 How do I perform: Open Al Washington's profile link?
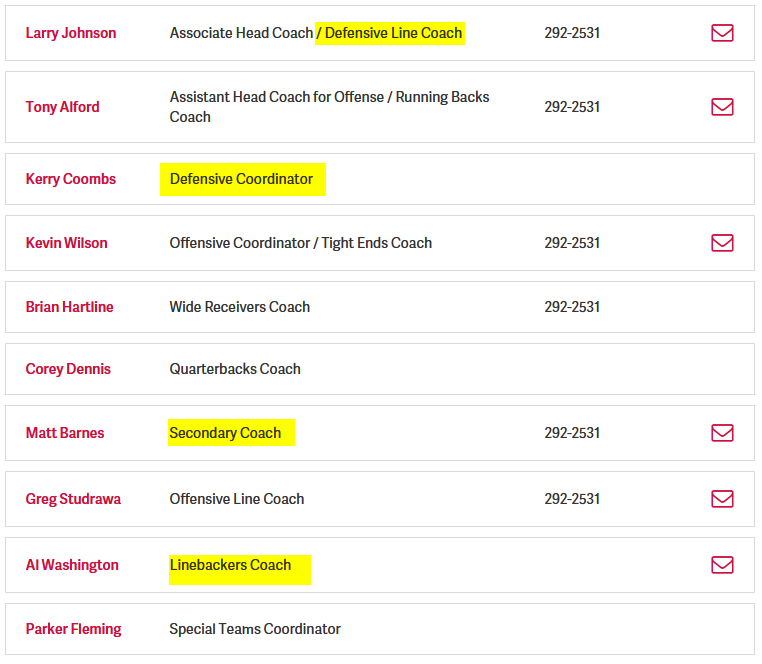(72, 565)
